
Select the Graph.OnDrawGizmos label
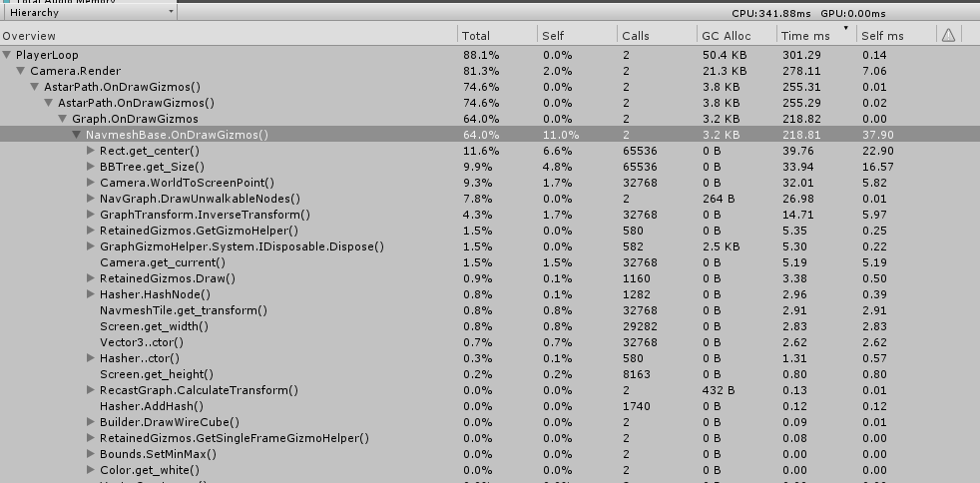click(x=135, y=119)
